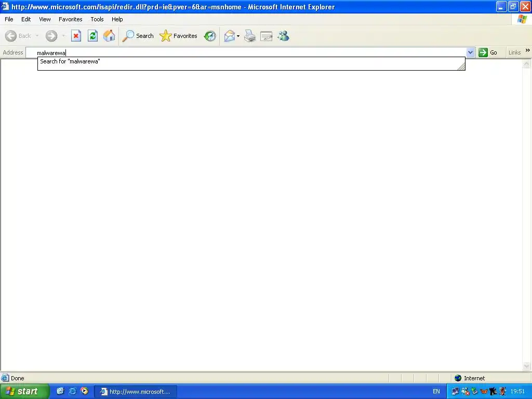The height and width of the screenshot is (399, 532).
Task: Click the first Quick Launch icon
Action: [x=60, y=391]
